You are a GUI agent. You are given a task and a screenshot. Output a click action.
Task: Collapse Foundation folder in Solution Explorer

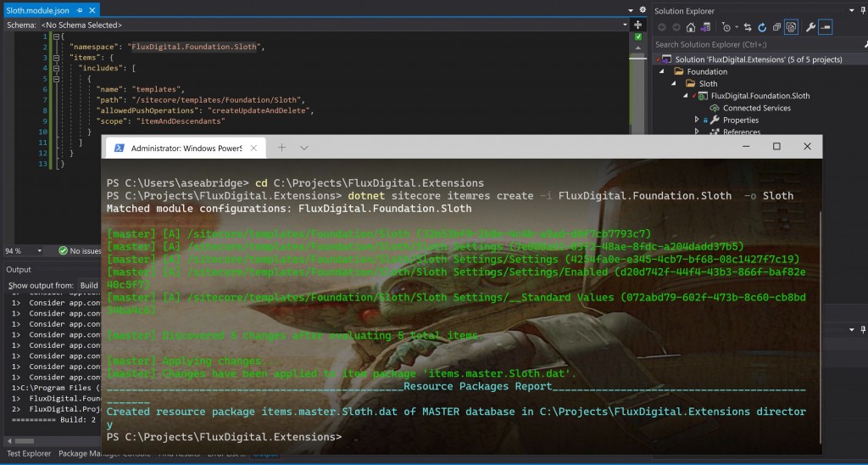661,71
